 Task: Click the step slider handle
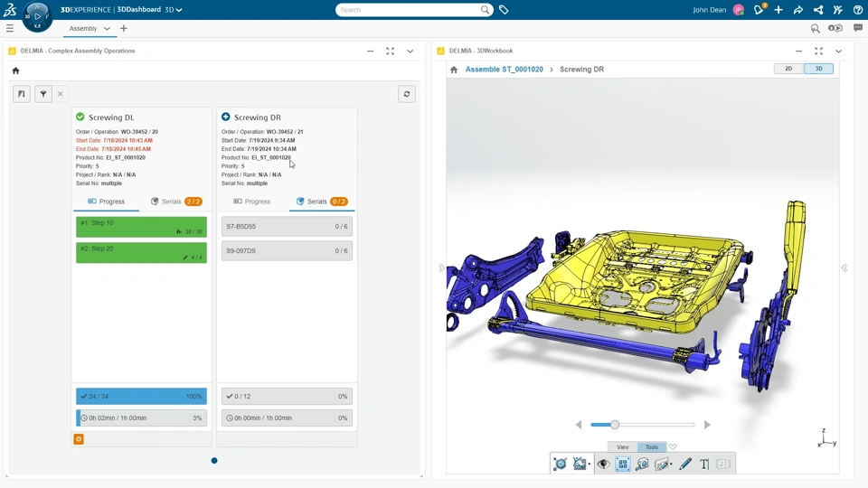click(615, 425)
